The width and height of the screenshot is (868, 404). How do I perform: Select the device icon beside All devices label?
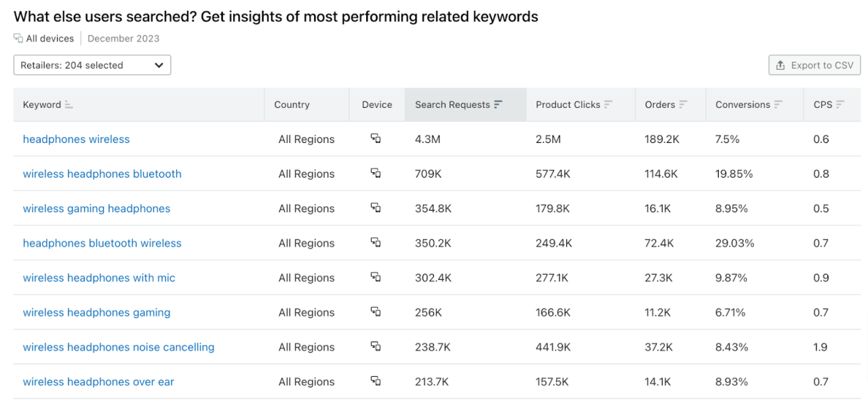pyautogui.click(x=18, y=38)
